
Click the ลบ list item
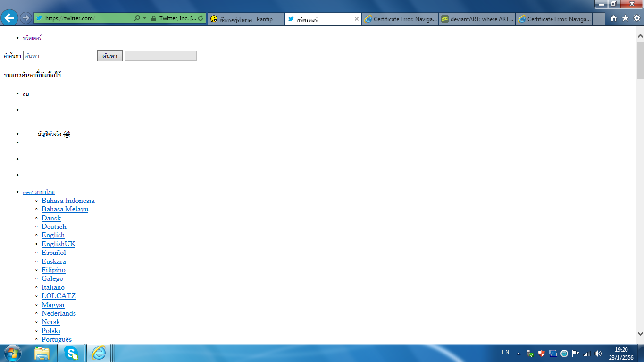[x=26, y=94]
